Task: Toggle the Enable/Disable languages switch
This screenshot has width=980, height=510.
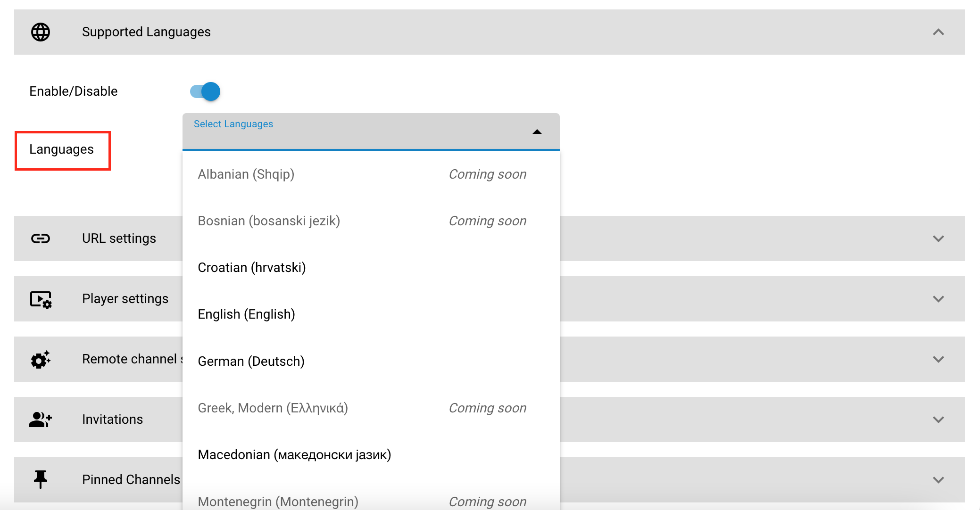Action: click(x=206, y=91)
